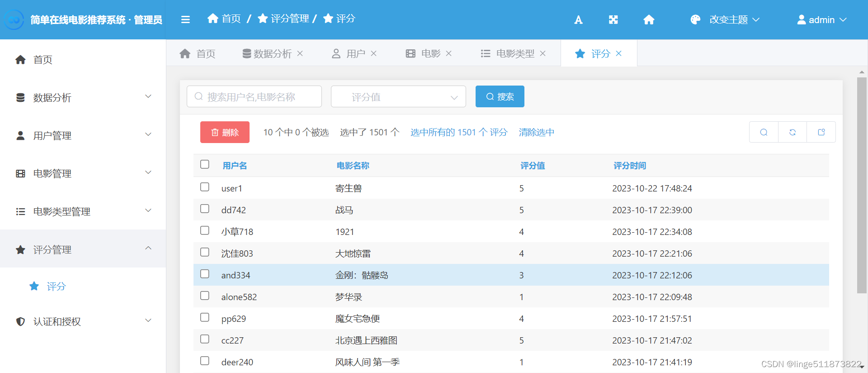Viewport: 868px width, 373px height.
Task: Focus the 搜索用户名,电影名称 search field
Action: click(x=254, y=96)
